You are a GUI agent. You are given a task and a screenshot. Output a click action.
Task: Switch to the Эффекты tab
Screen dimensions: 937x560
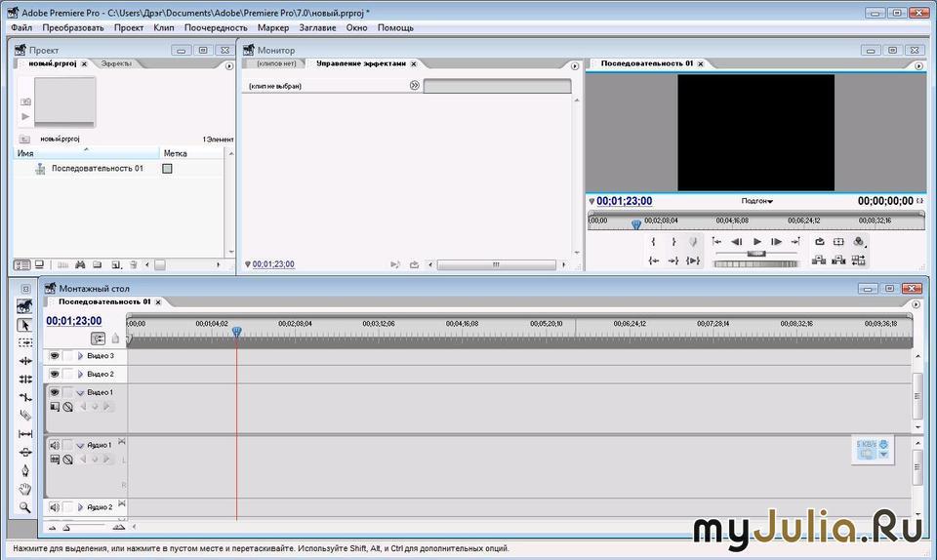(116, 63)
